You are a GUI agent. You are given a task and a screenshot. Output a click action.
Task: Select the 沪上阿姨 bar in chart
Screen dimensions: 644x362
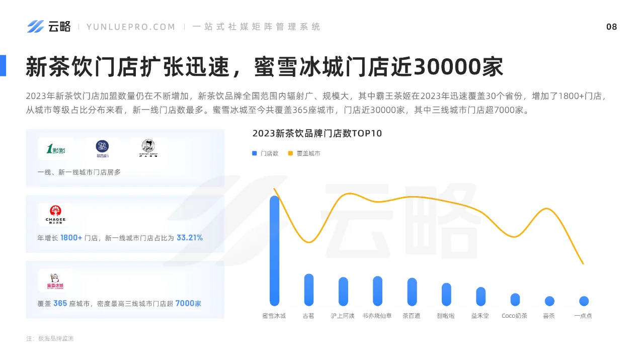[343, 291]
